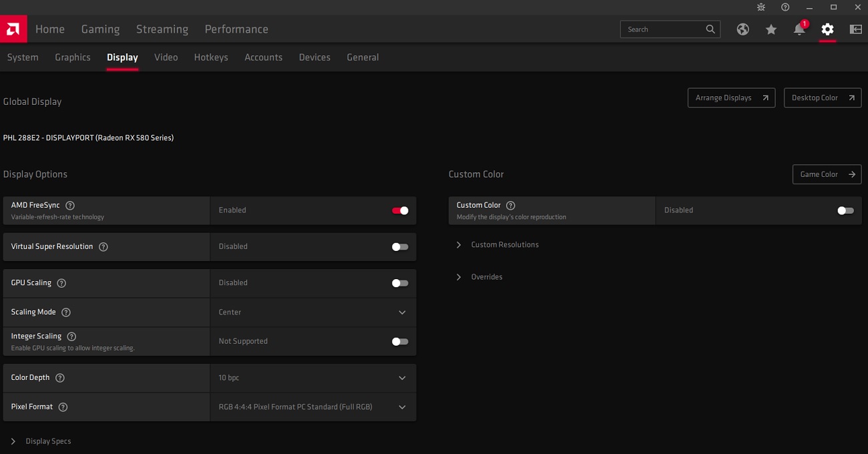Click the Desktop Color button
868x454 pixels.
click(x=823, y=97)
